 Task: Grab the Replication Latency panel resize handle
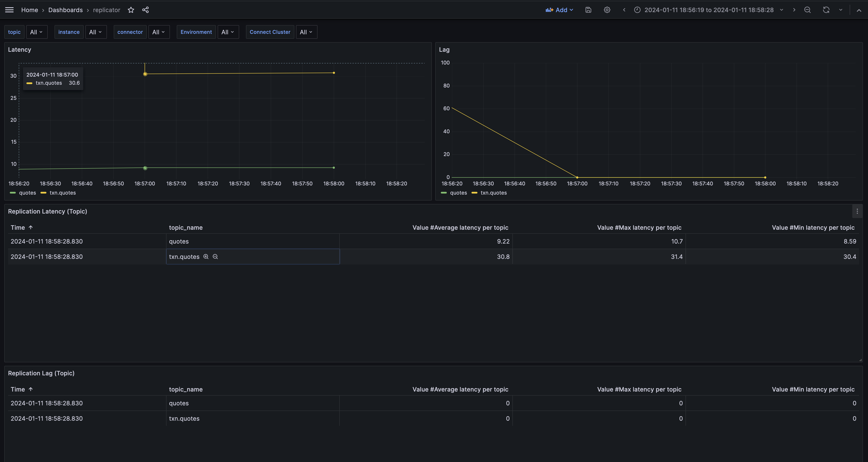point(860,360)
